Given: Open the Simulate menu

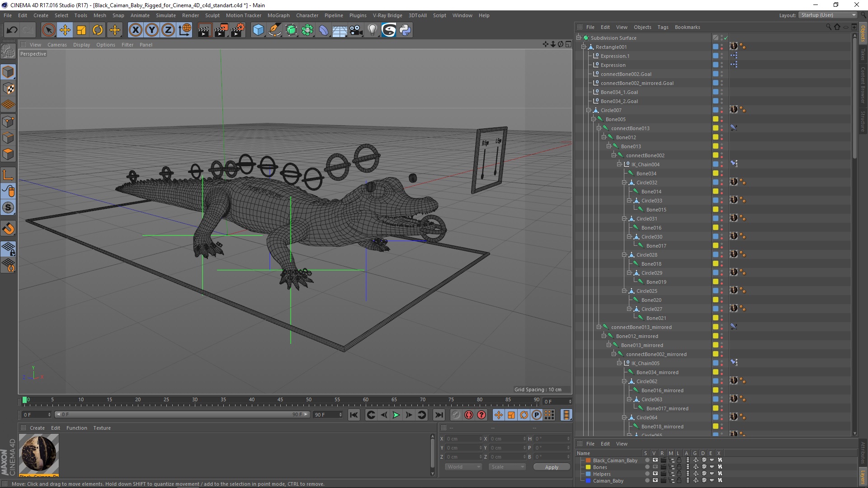Looking at the screenshot, I should 166,15.
